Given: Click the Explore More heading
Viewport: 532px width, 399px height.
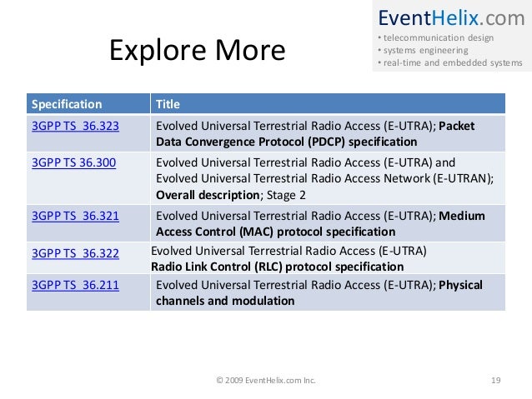Looking at the screenshot, I should [x=198, y=50].
